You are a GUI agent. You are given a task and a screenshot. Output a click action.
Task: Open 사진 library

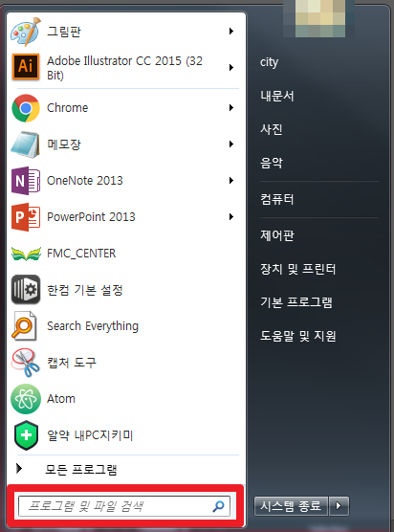click(272, 129)
